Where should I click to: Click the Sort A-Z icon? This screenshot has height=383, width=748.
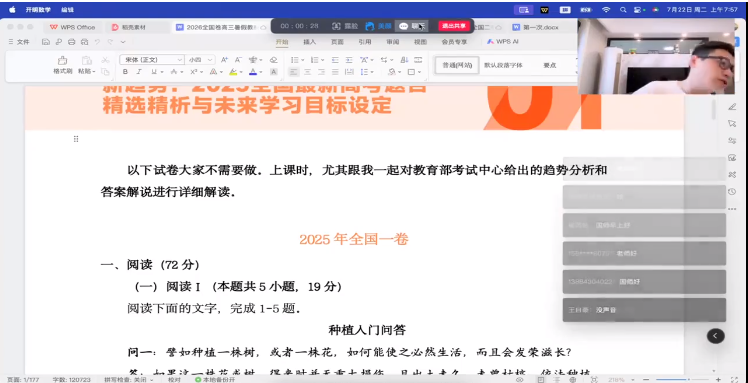404,60
